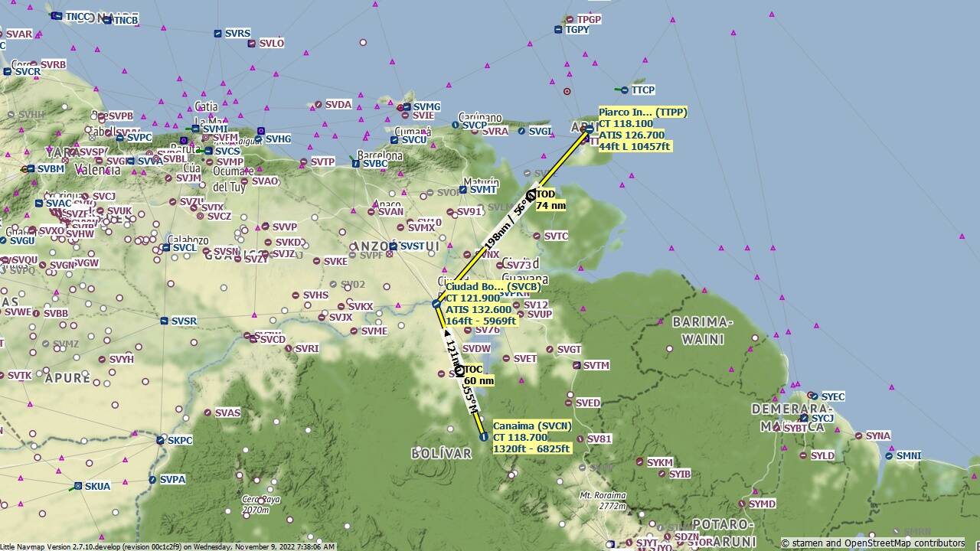The image size is (980, 551).
Task: Click the Canaima (SVCN) airport symbol
Action: (484, 436)
